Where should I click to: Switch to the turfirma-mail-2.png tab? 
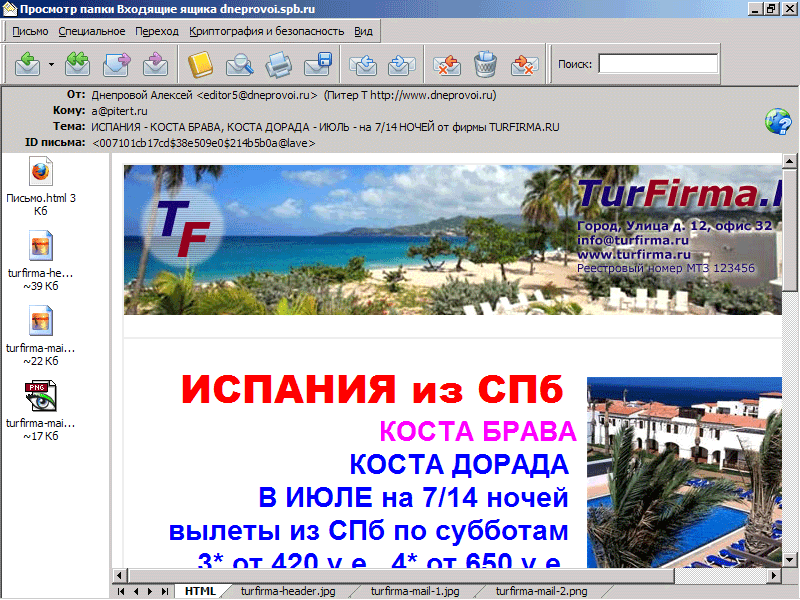tap(544, 591)
